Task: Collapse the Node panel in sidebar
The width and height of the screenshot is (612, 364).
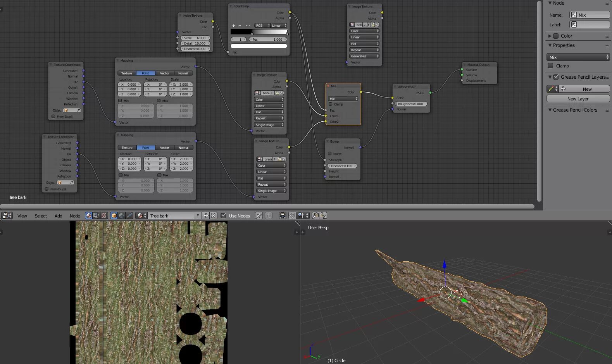Action: (x=550, y=3)
